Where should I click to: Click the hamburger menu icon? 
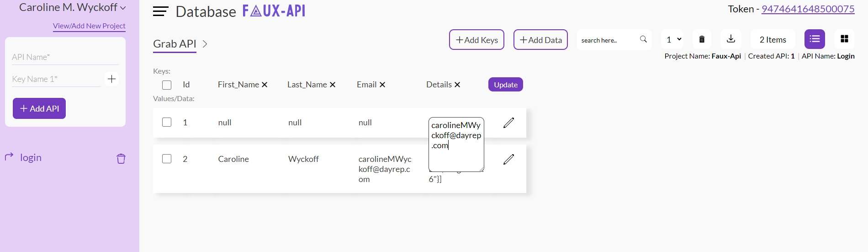click(x=160, y=11)
